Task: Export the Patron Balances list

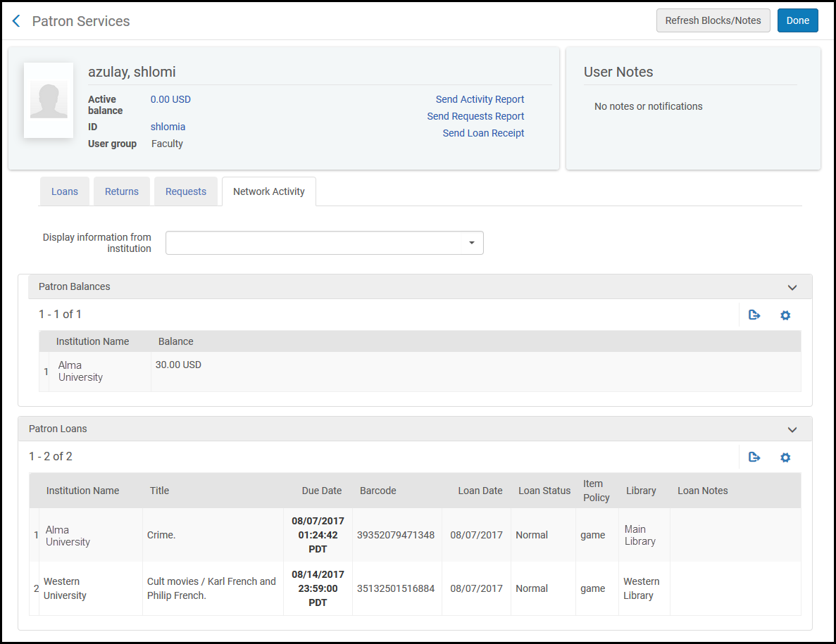Action: pyautogui.click(x=754, y=315)
